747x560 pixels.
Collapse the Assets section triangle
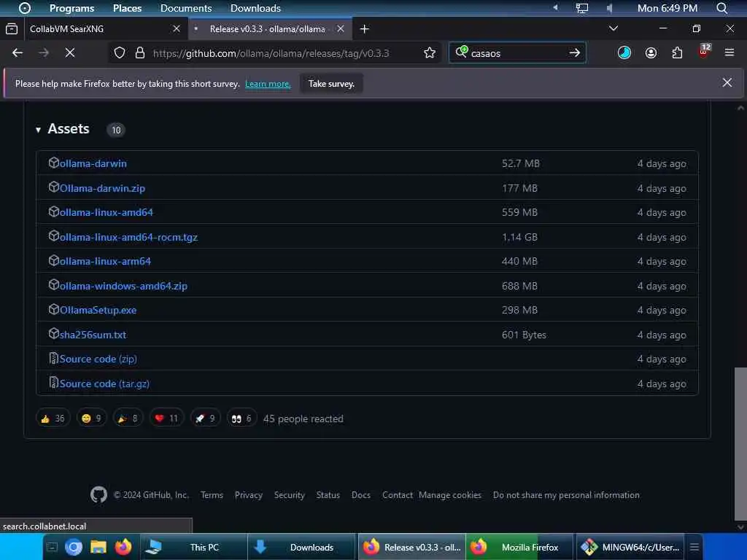[x=38, y=130]
